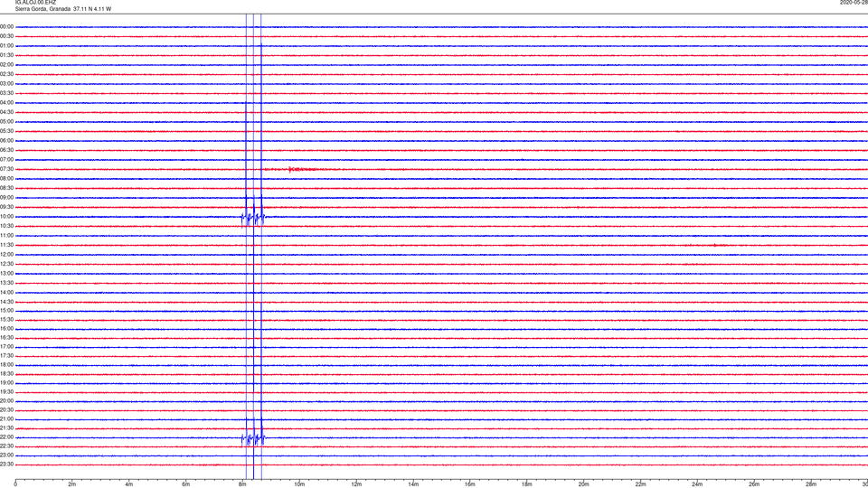Select the 02:30 trace time label
The width and height of the screenshot is (868, 488).
click(x=6, y=74)
